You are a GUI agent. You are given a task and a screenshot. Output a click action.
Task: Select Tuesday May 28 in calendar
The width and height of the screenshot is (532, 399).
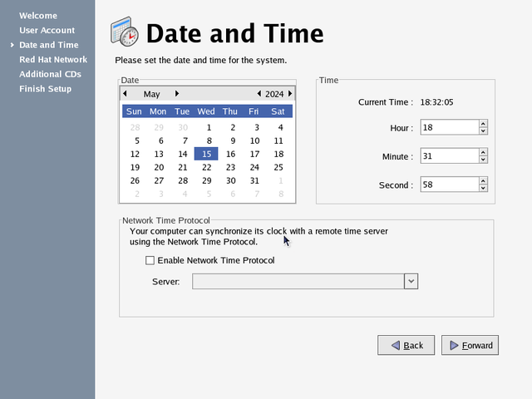coord(183,180)
